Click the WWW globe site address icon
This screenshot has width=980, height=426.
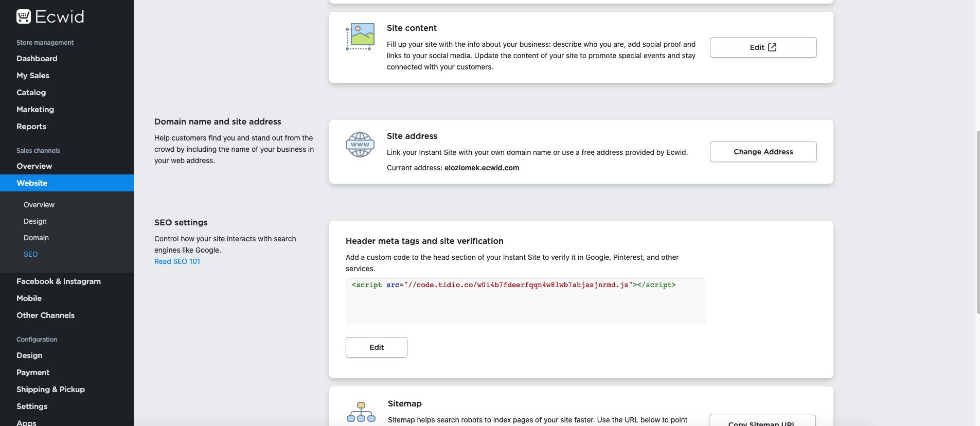pyautogui.click(x=360, y=145)
